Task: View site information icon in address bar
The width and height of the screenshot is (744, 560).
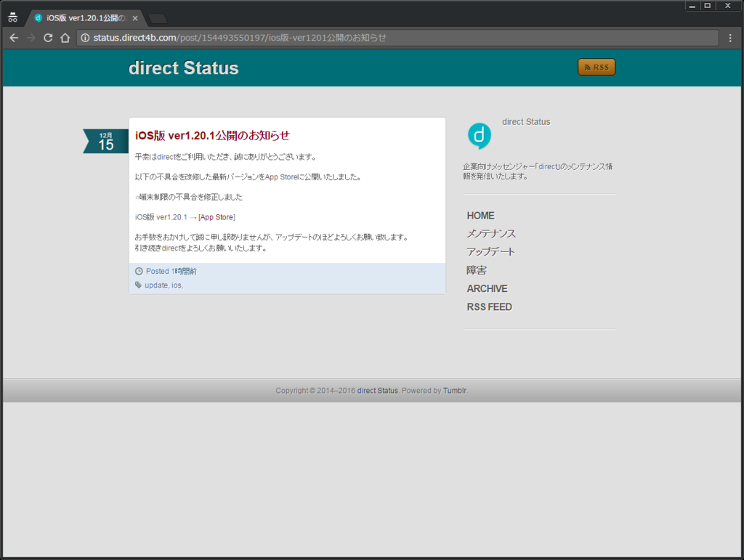Action: 85,38
